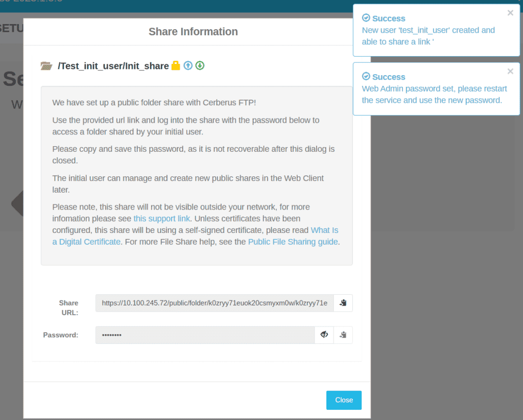Screen dimensions: 523x420
Task: Dismiss the 'New user test_init_user created' notification
Action: tap(510, 13)
